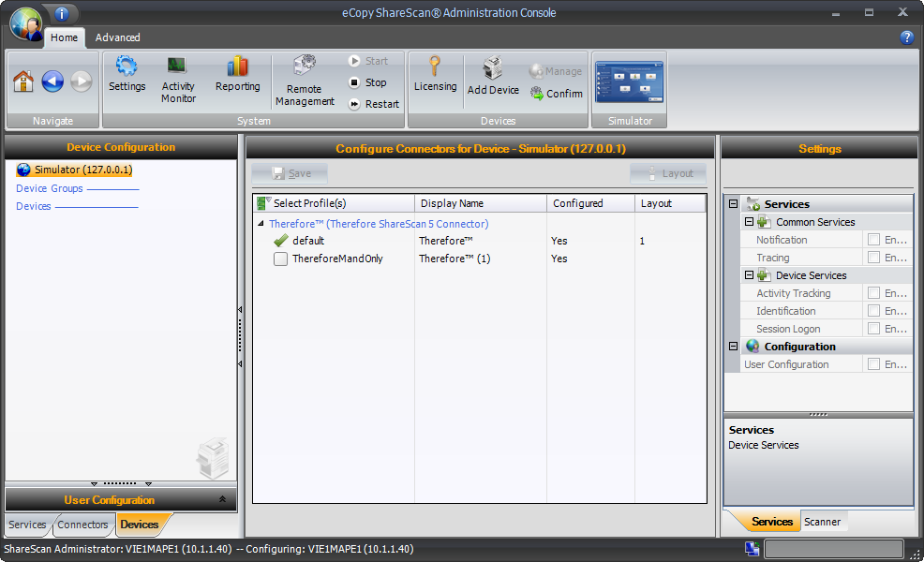Viewport: 924px width, 562px height.
Task: Open the Simulator from the ribbon
Action: click(x=628, y=80)
